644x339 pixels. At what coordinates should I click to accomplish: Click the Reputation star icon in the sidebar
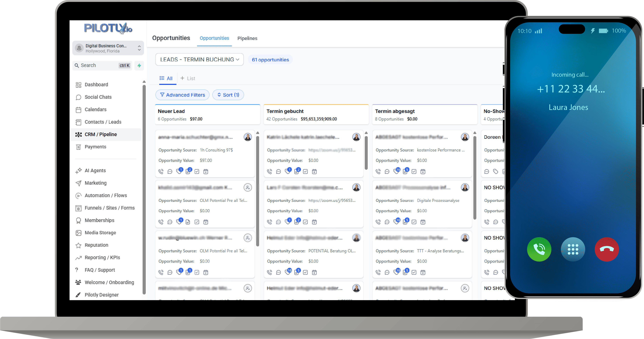[x=78, y=245]
